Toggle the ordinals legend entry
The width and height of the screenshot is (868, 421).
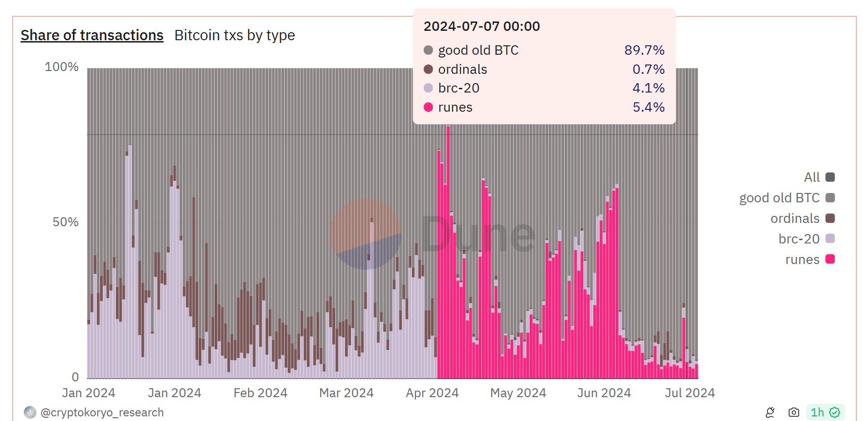click(x=803, y=218)
